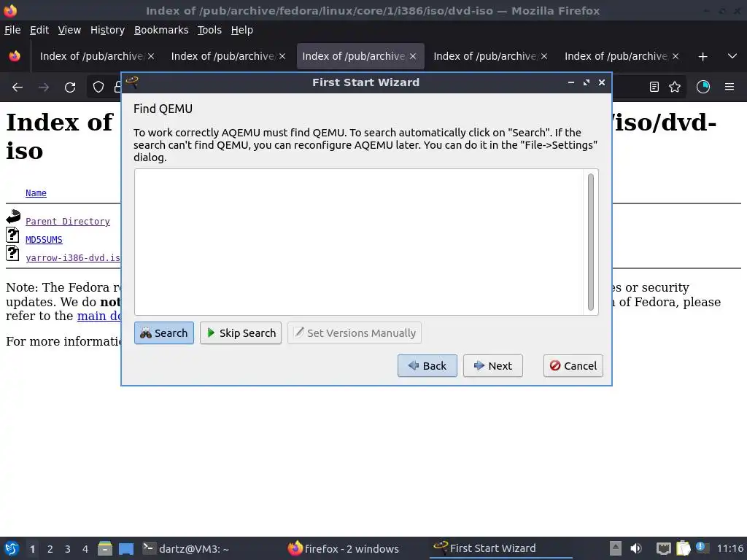Open the MD5SUMS file link
Screen dimensions: 747x560
coord(44,239)
